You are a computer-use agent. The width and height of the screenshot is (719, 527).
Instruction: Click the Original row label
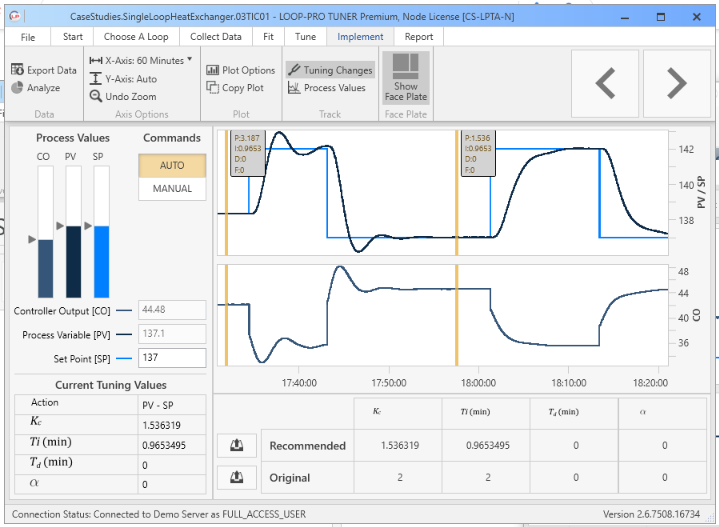[x=290, y=478]
